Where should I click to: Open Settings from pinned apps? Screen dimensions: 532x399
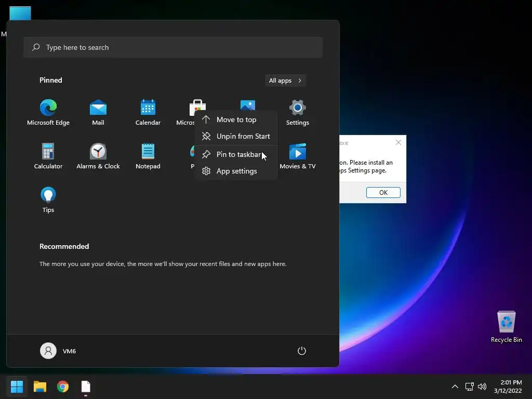[298, 113]
